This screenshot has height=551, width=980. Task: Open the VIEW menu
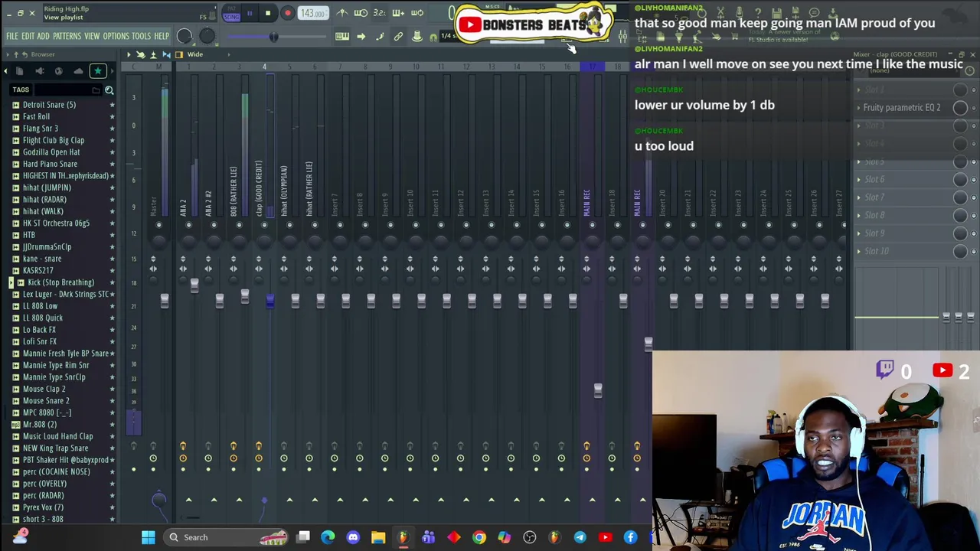[x=92, y=36]
